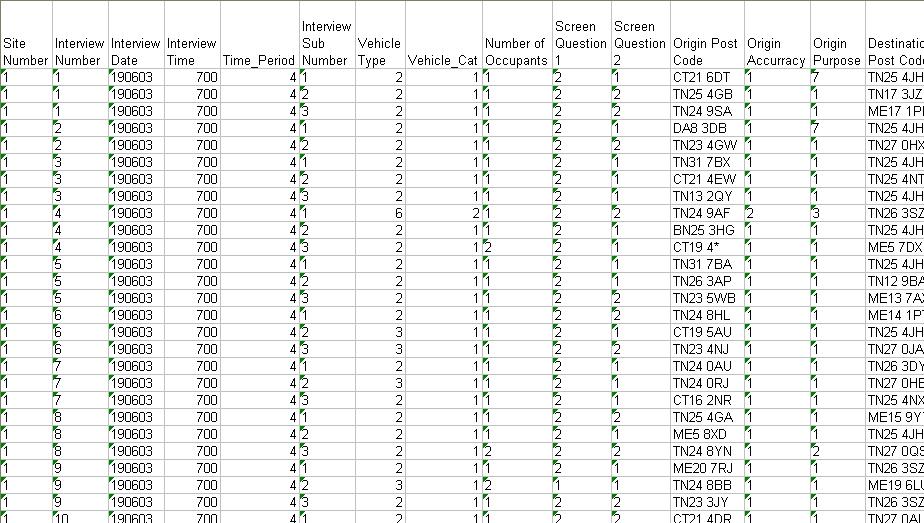Select Time_Period 4 in CT16 2NR row
The image size is (924, 523).
[260, 400]
